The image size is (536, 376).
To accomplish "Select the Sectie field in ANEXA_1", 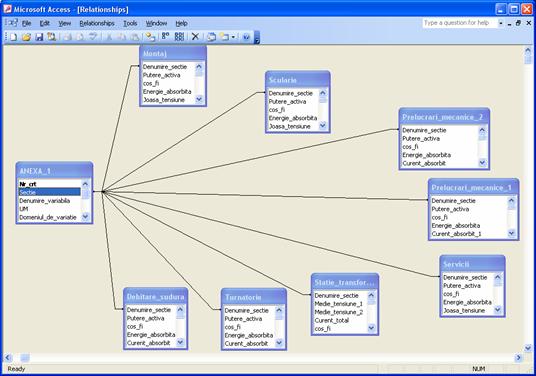I will click(50, 192).
